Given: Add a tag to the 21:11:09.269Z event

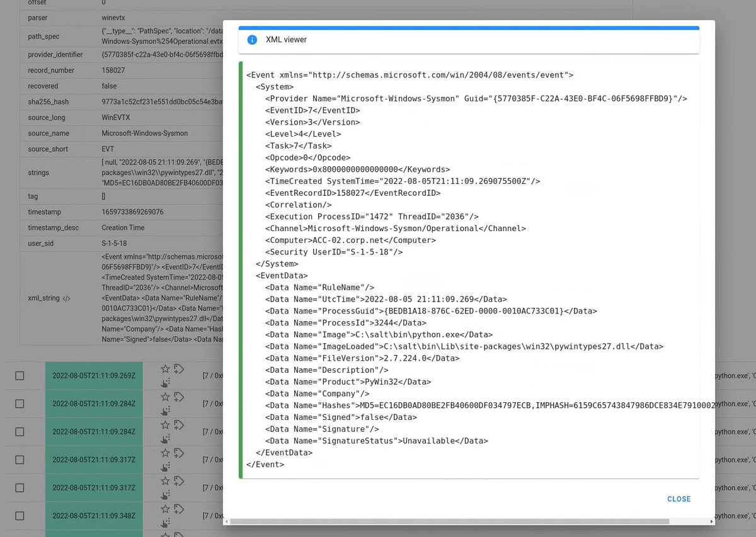Looking at the screenshot, I should (178, 369).
